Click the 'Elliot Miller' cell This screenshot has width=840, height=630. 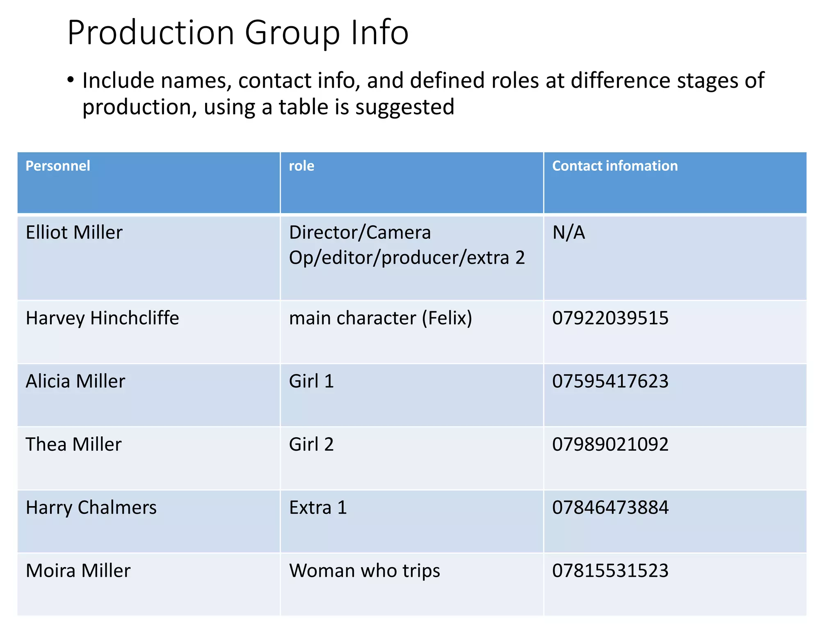[148, 258]
